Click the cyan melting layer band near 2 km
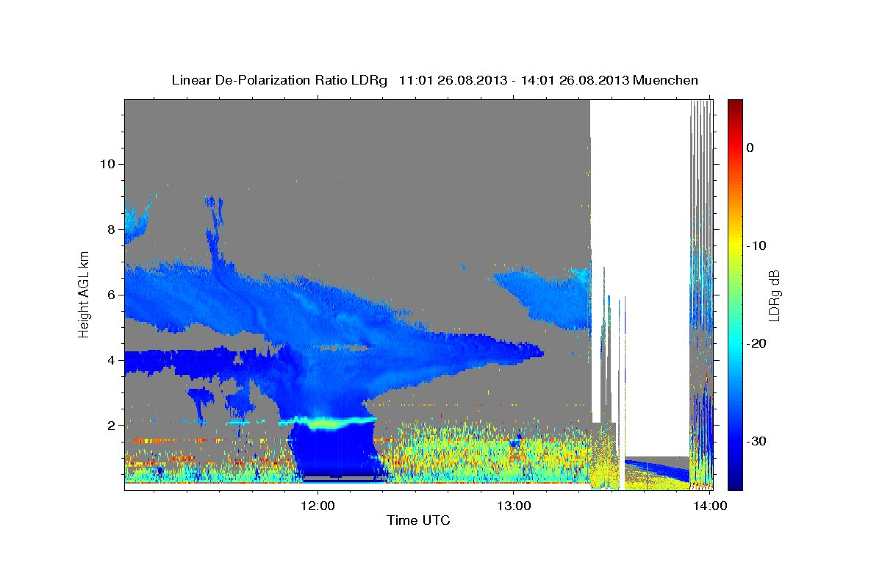 coord(328,422)
